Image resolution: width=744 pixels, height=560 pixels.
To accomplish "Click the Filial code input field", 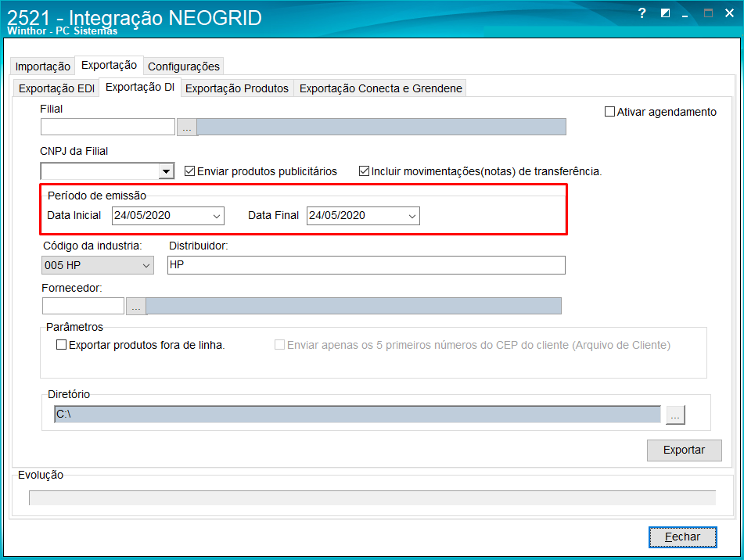I will (108, 127).
